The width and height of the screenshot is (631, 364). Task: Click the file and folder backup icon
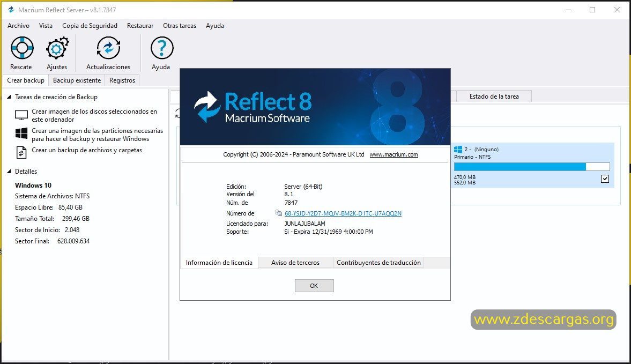point(21,152)
